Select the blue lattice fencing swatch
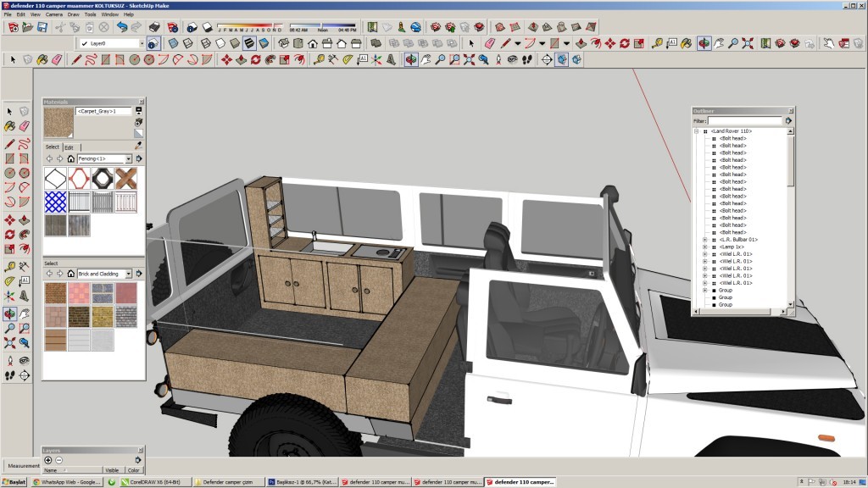The image size is (868, 488). tap(55, 202)
